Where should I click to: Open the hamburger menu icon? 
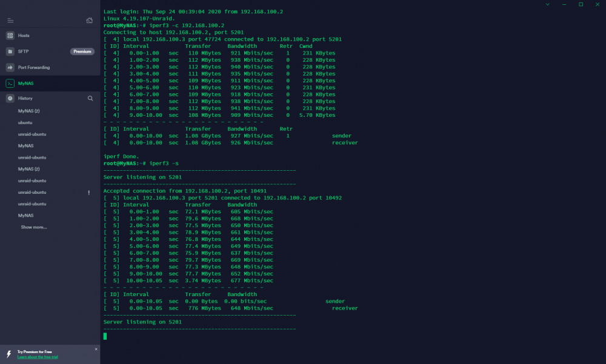(x=10, y=21)
